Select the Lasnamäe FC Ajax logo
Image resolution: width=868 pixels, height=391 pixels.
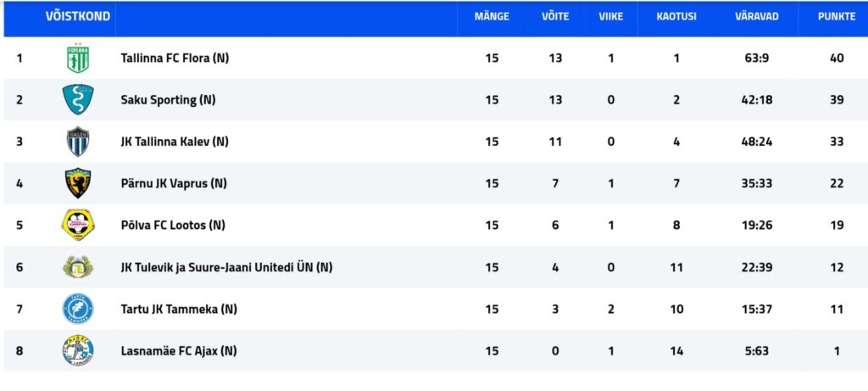coord(78,350)
